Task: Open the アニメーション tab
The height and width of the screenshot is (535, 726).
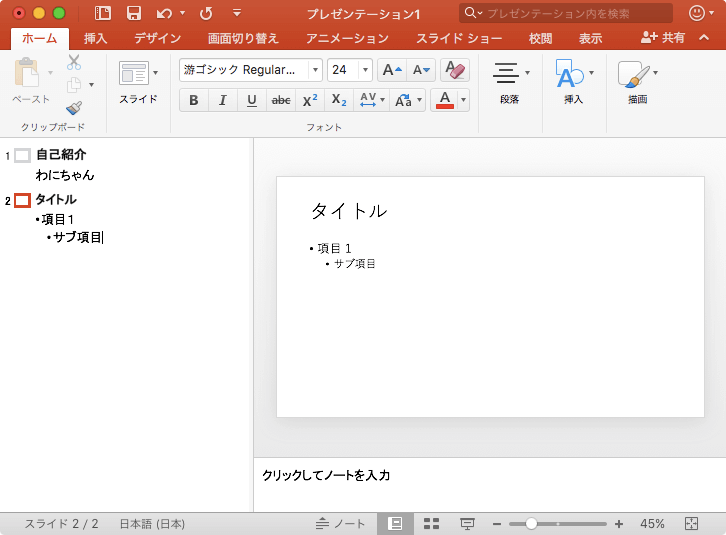Action: (347, 38)
